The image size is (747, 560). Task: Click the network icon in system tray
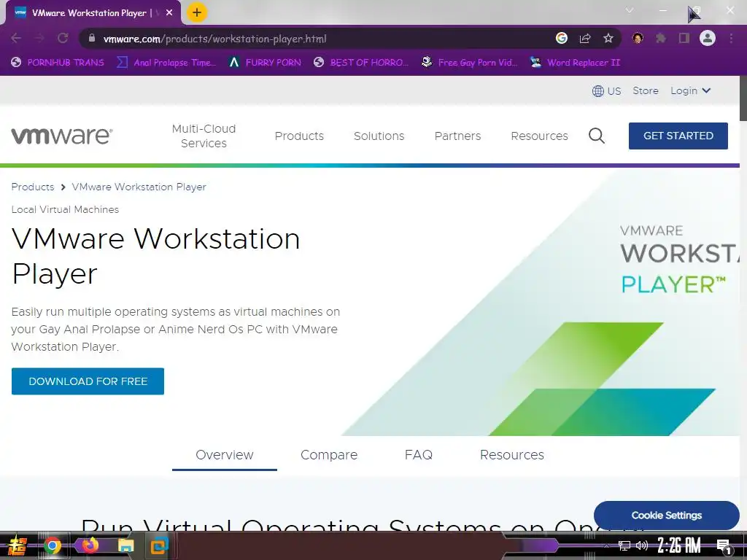(x=624, y=545)
